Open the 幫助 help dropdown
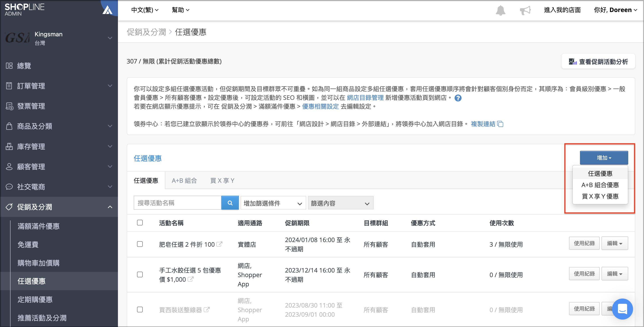The image size is (644, 327). 180,10
